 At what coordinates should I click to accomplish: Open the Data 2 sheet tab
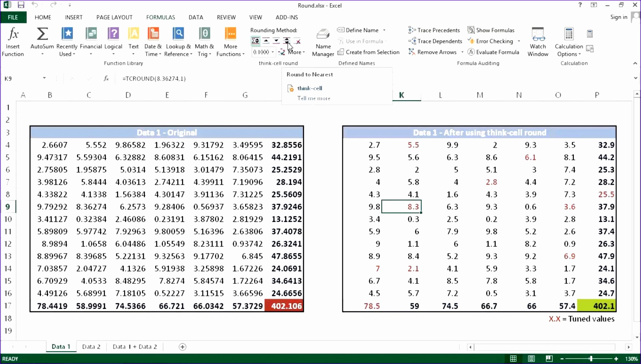click(x=91, y=346)
